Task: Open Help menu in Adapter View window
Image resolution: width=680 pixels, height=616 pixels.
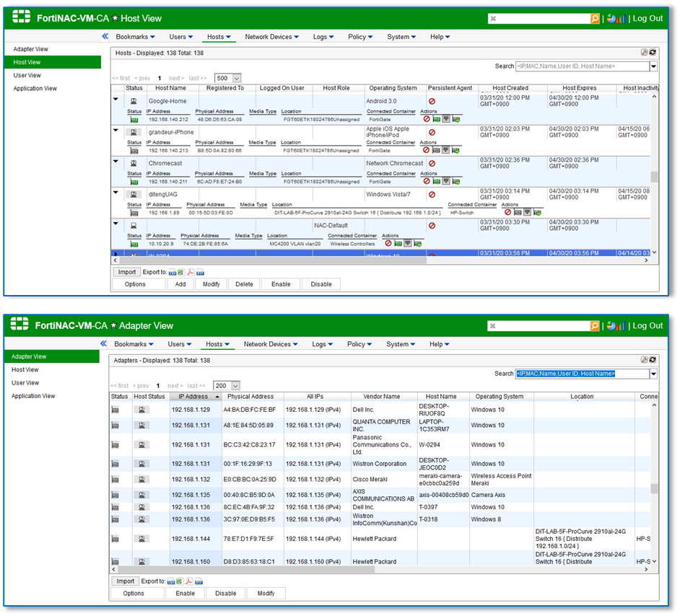Action: pos(440,344)
